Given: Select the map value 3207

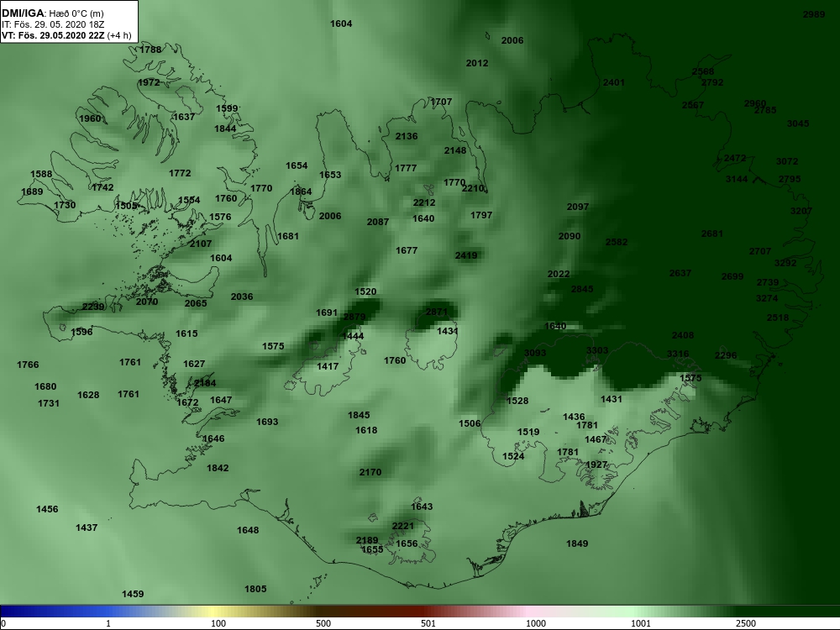Looking at the screenshot, I should tap(801, 211).
